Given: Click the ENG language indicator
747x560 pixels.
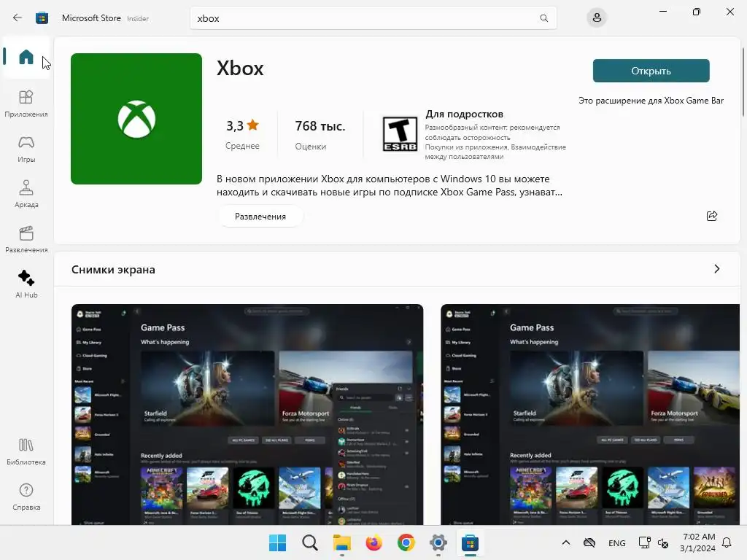Looking at the screenshot, I should 617,542.
